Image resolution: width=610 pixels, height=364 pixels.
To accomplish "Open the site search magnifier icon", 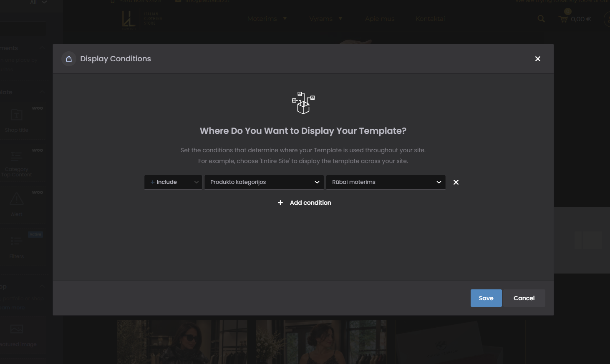I will coord(541,19).
